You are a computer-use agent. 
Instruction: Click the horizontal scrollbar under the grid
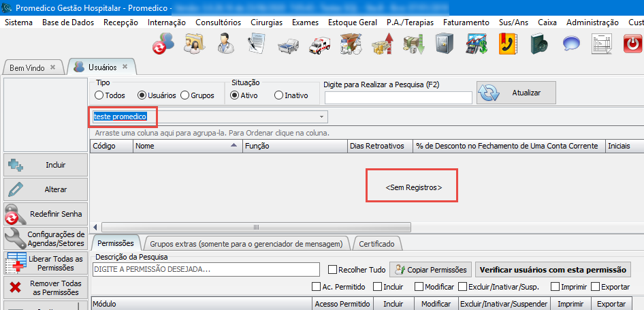point(255,227)
